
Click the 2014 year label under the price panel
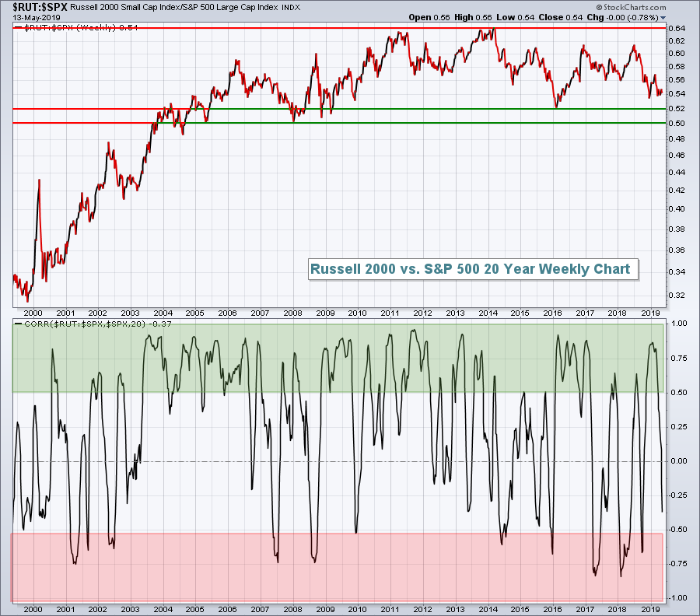click(488, 313)
